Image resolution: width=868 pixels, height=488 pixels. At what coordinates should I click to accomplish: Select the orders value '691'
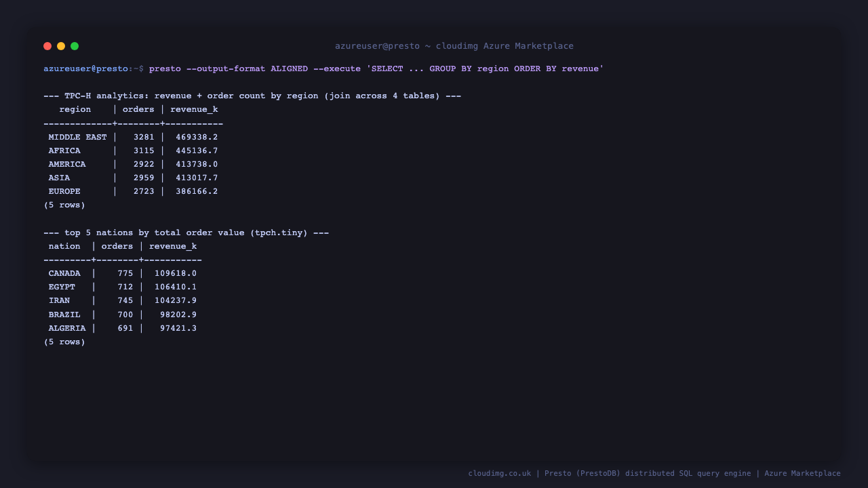pyautogui.click(x=125, y=328)
